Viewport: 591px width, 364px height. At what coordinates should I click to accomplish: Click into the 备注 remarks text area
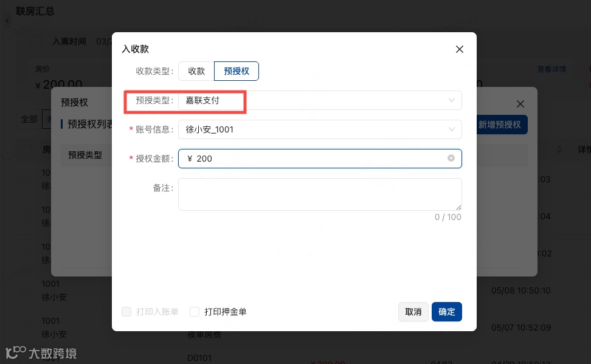[x=320, y=194]
